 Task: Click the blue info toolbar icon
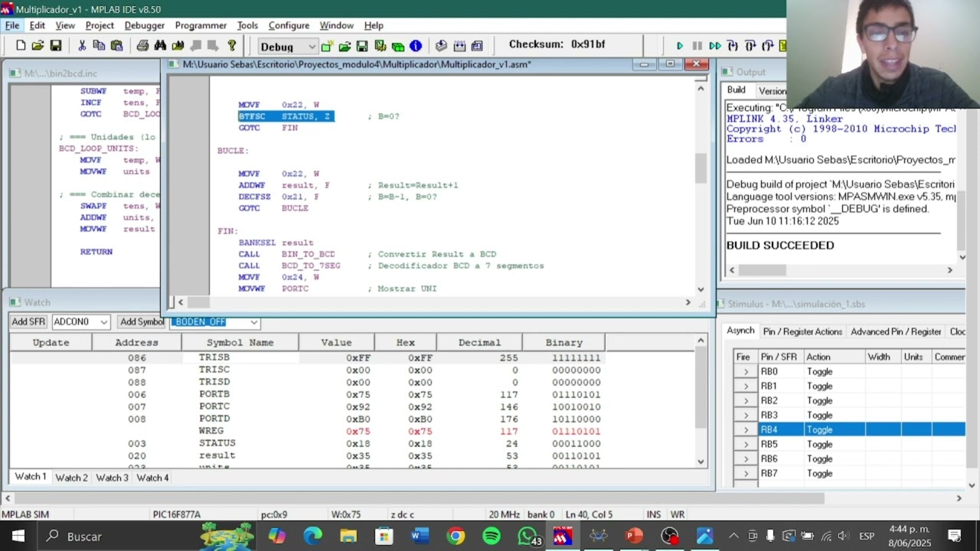tap(416, 46)
